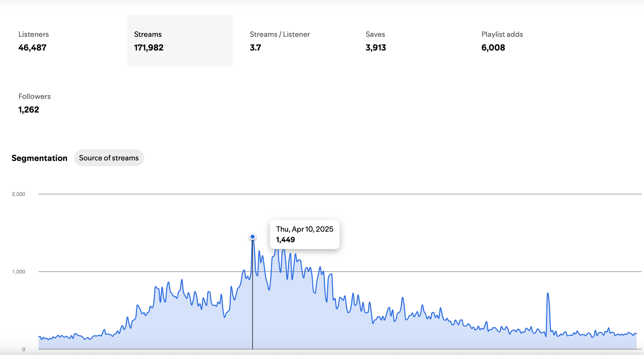Click the 0 y-axis label
Viewport: 644px width, 355px height.
tap(23, 349)
